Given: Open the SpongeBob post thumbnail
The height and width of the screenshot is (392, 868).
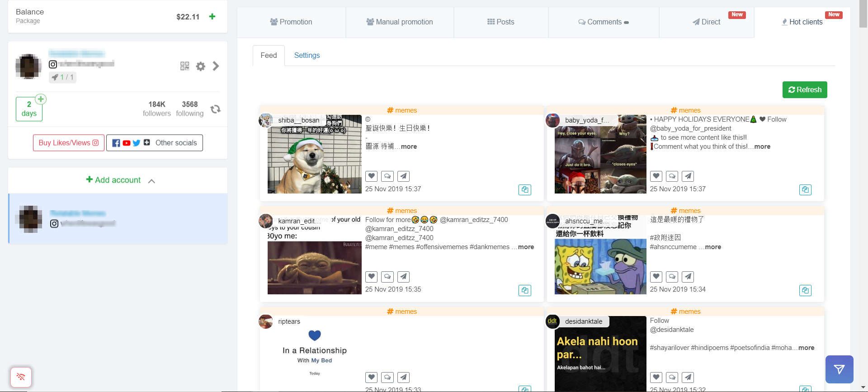Looking at the screenshot, I should pyautogui.click(x=600, y=255).
